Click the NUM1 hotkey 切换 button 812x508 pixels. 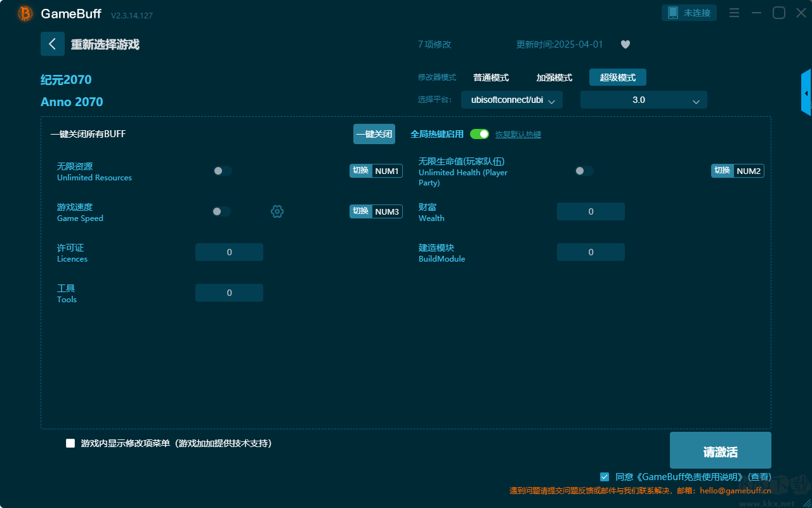[x=360, y=171]
